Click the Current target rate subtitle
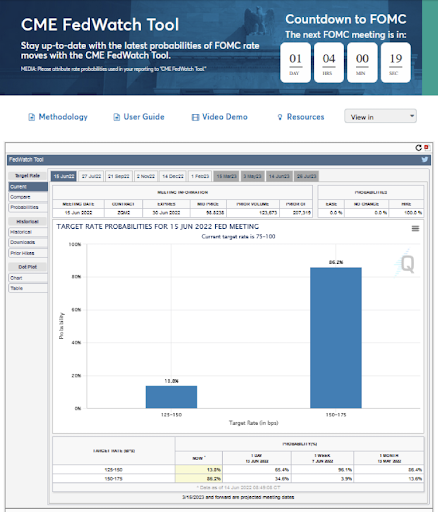This screenshot has height=512, width=438. [238, 237]
